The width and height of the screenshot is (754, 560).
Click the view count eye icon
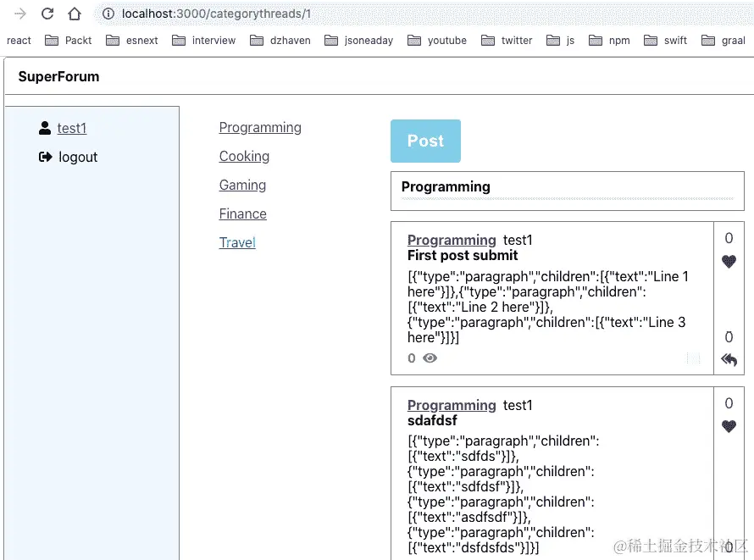coord(430,358)
